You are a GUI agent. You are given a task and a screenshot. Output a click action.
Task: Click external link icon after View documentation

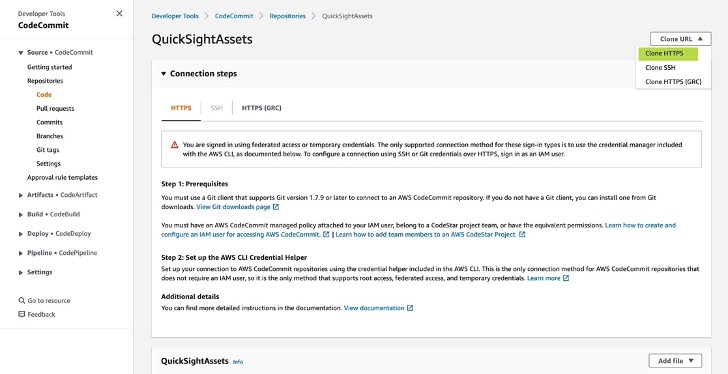[410, 308]
